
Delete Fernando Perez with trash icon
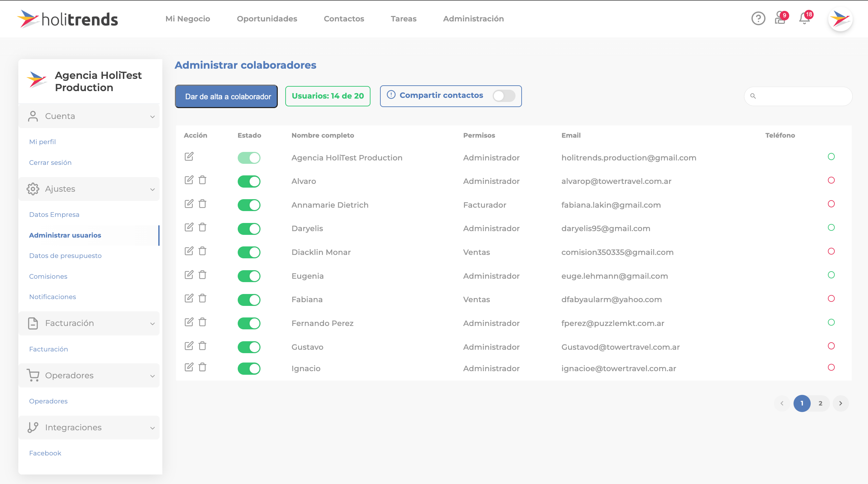202,322
